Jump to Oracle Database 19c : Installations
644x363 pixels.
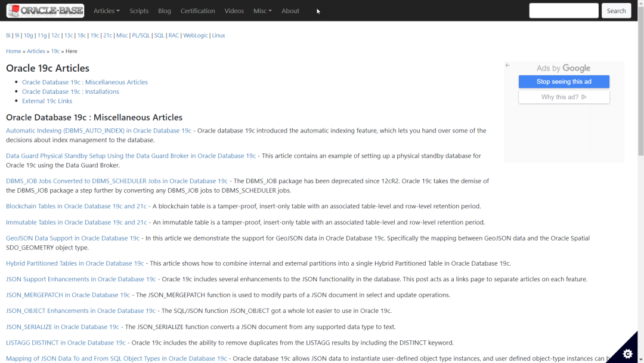[70, 91]
